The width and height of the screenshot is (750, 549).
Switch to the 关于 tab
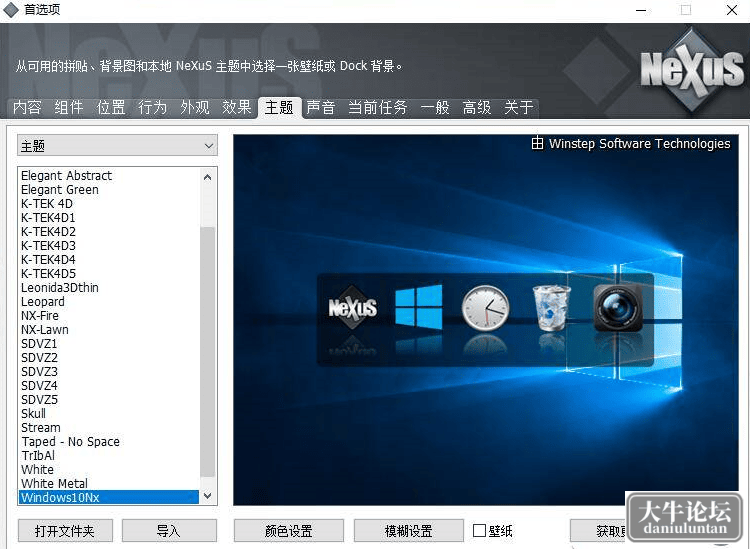[x=519, y=107]
